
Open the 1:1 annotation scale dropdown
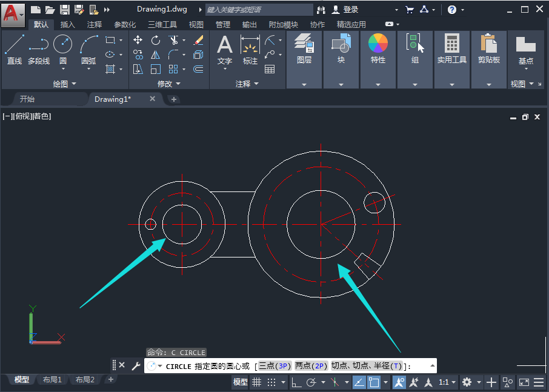448,382
